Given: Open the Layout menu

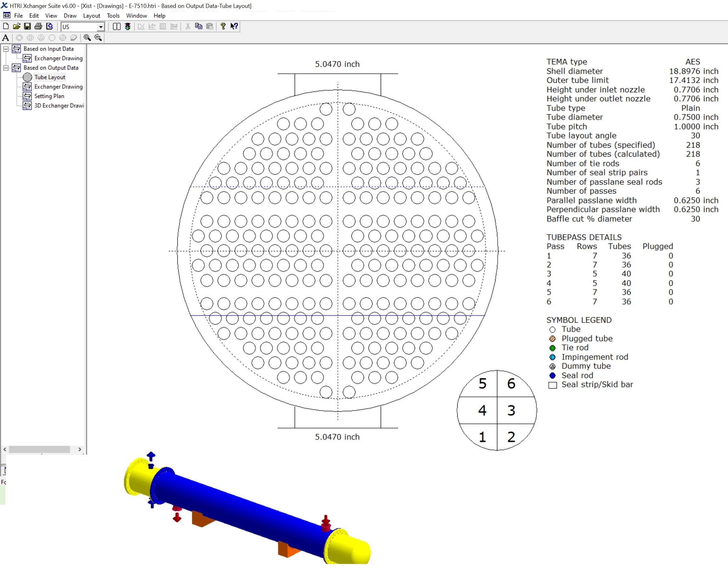Looking at the screenshot, I should (x=91, y=16).
